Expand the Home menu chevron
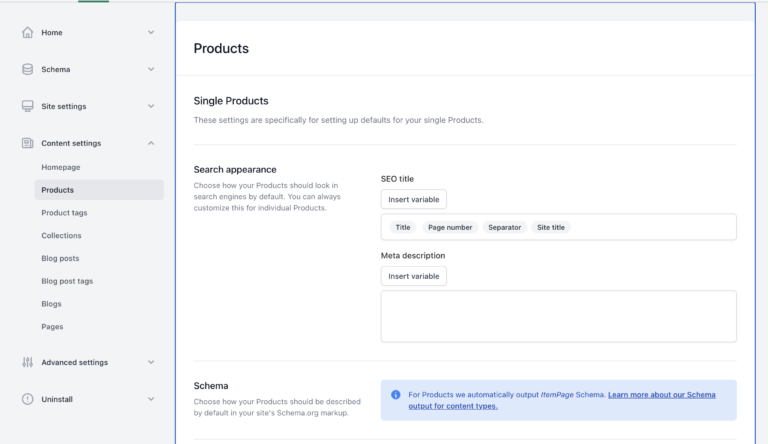Viewport: 768px width, 444px height. point(151,32)
